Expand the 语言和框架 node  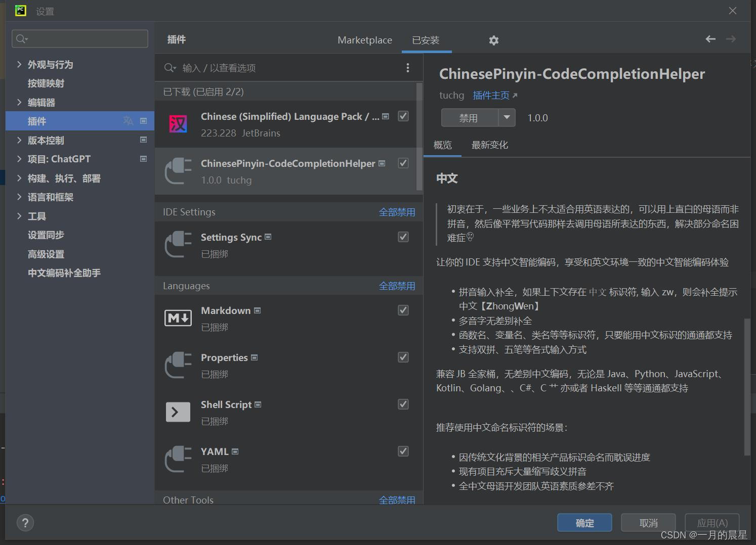[x=19, y=197]
